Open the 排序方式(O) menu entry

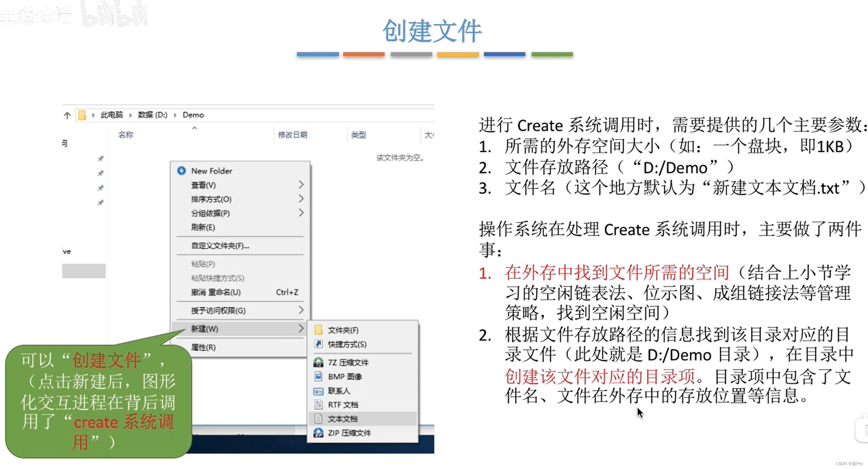pos(240,199)
